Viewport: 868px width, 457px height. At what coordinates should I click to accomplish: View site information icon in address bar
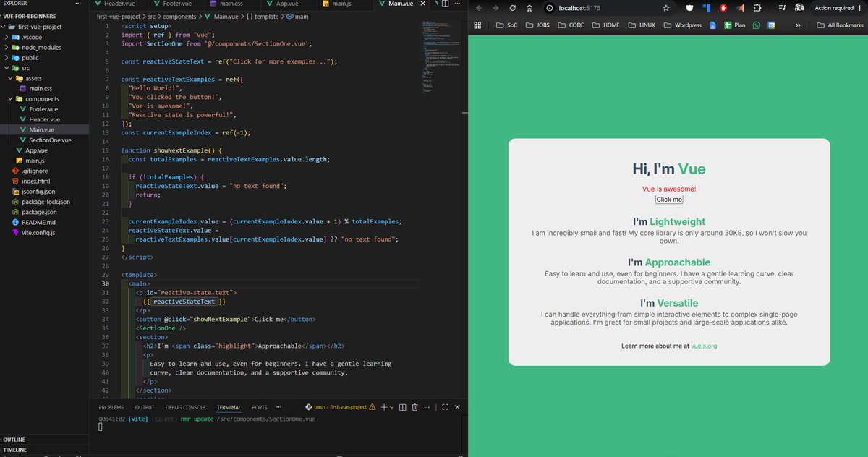(550, 8)
